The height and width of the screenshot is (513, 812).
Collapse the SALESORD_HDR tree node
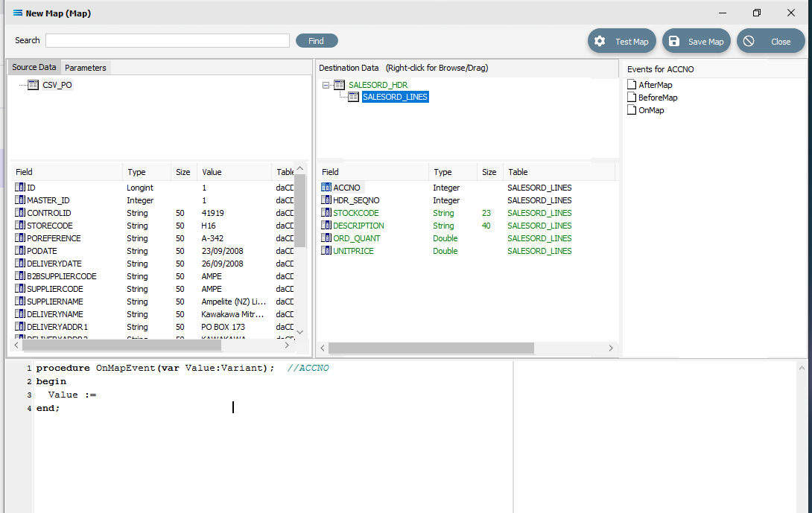point(326,85)
